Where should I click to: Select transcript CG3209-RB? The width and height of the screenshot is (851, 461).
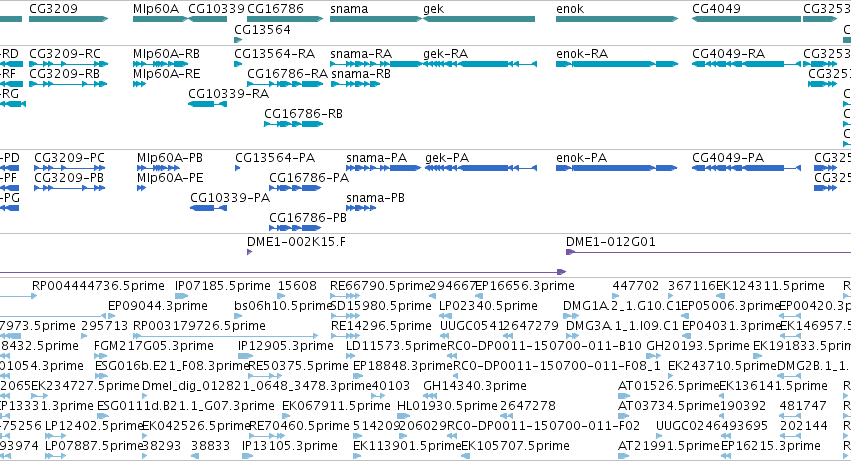click(x=64, y=74)
